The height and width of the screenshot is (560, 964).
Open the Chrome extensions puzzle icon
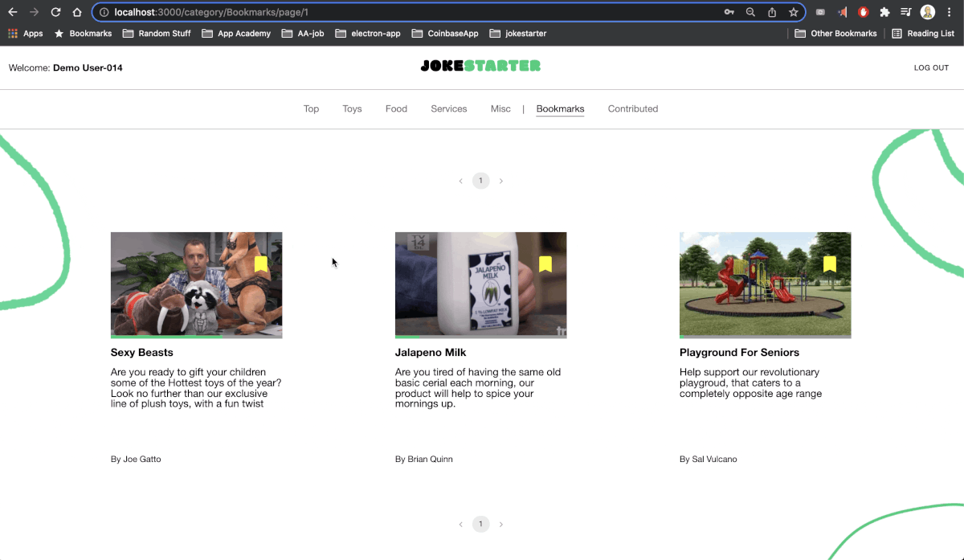pos(884,12)
